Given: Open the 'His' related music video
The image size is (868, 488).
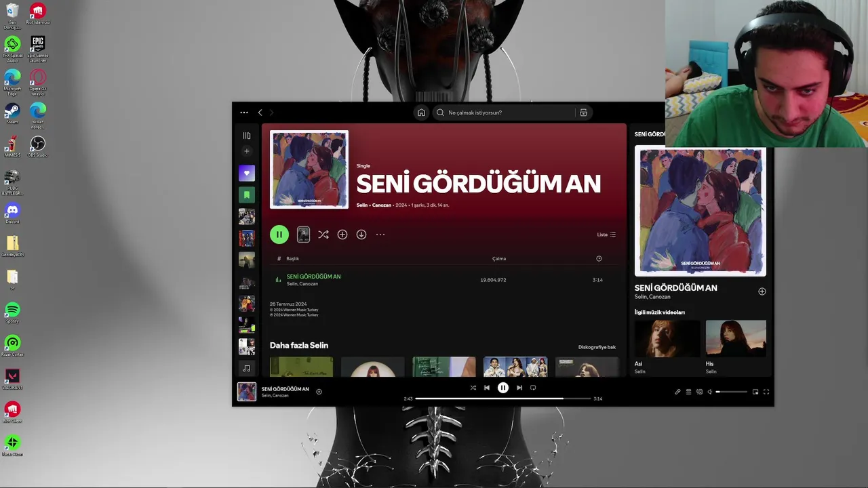Looking at the screenshot, I should [x=736, y=339].
